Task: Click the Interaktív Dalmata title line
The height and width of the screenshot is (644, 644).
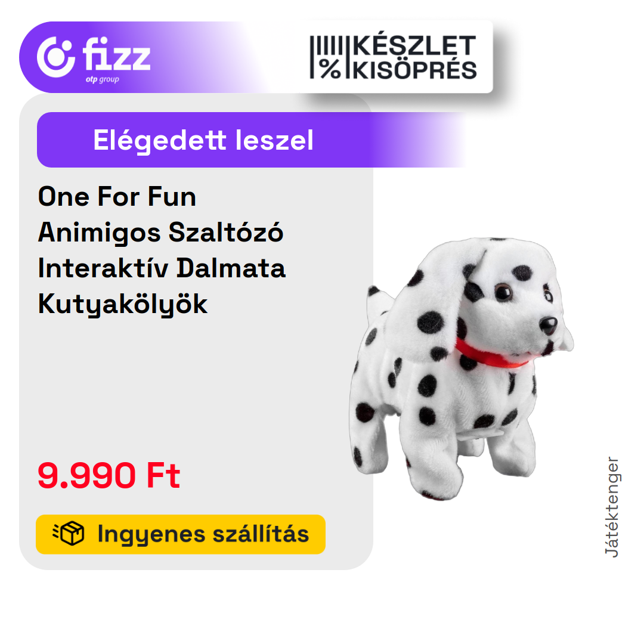Action: click(x=162, y=268)
